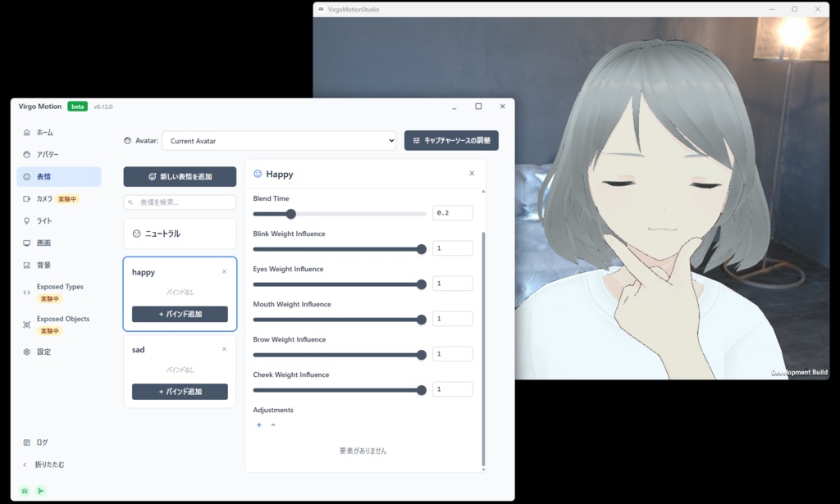Click the green robot status icon
840x504 pixels.
point(25,491)
